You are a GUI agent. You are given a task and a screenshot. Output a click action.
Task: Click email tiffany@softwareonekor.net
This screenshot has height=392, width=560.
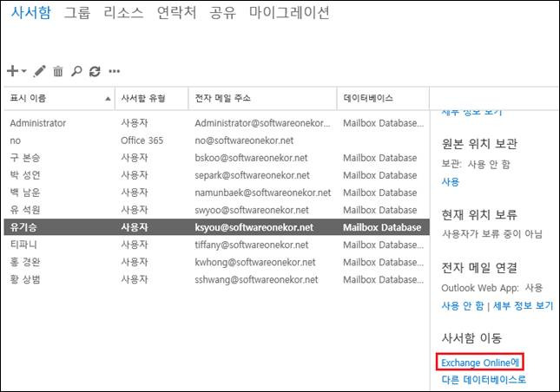tap(252, 245)
